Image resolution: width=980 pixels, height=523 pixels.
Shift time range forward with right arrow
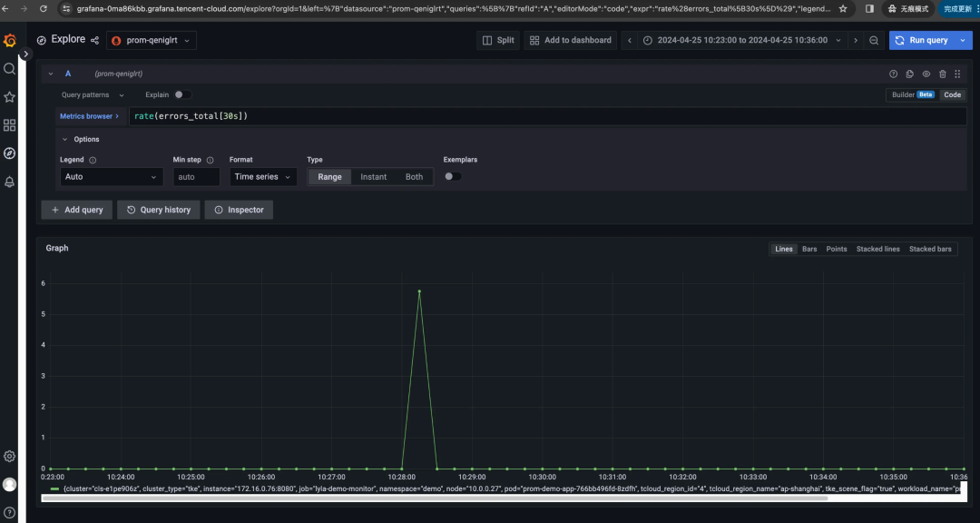(x=856, y=40)
